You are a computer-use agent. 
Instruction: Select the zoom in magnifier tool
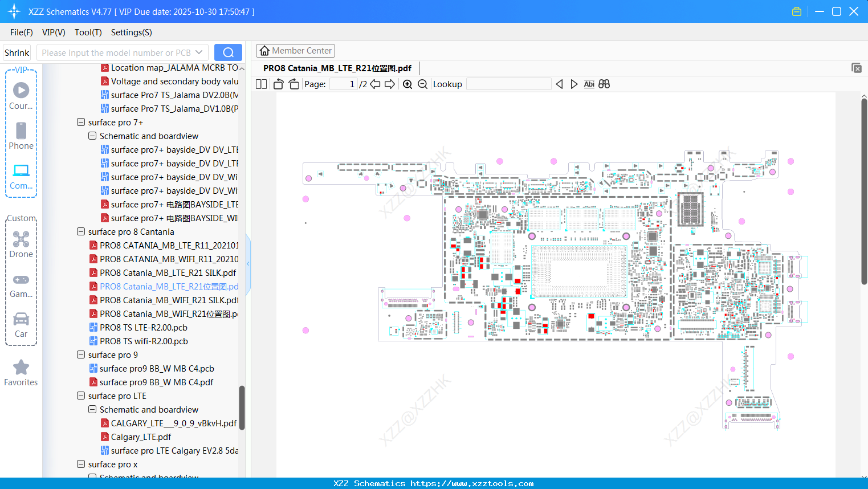(407, 84)
